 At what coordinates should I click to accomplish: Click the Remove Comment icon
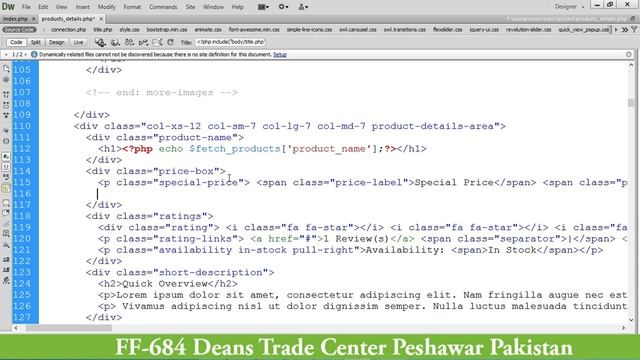6,213
